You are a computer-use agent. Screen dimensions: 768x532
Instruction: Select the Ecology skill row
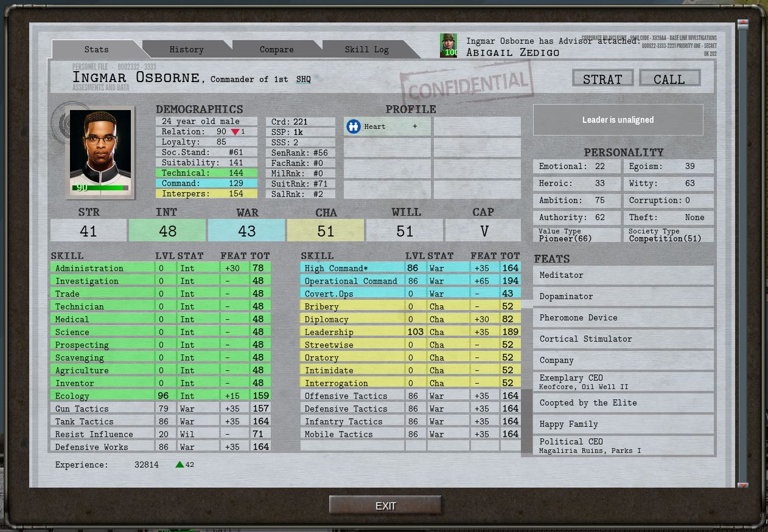(161, 396)
